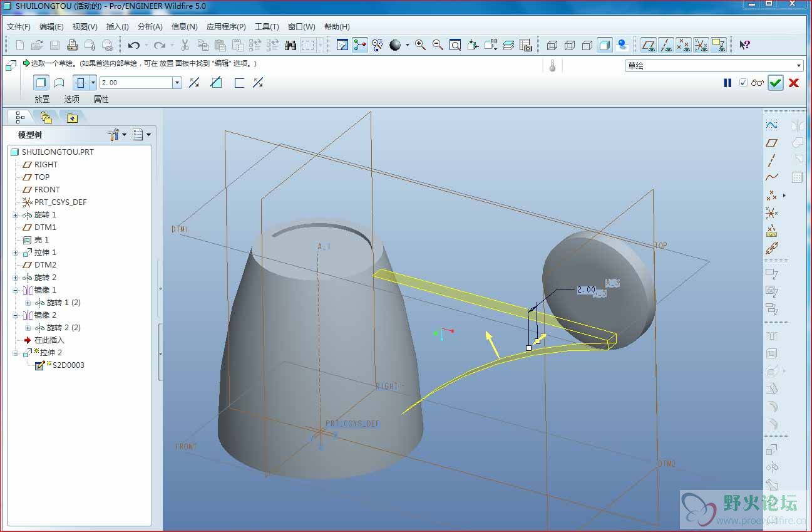Toggle annotation element display

point(719,45)
